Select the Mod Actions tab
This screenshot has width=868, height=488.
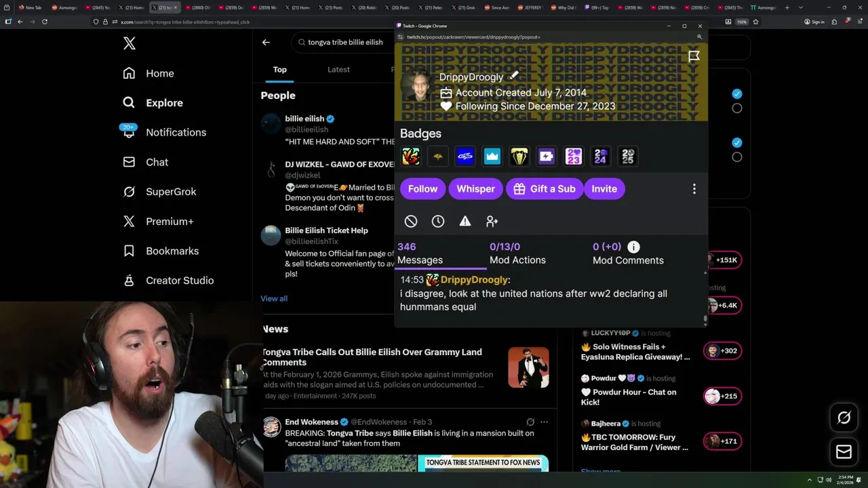[517, 253]
